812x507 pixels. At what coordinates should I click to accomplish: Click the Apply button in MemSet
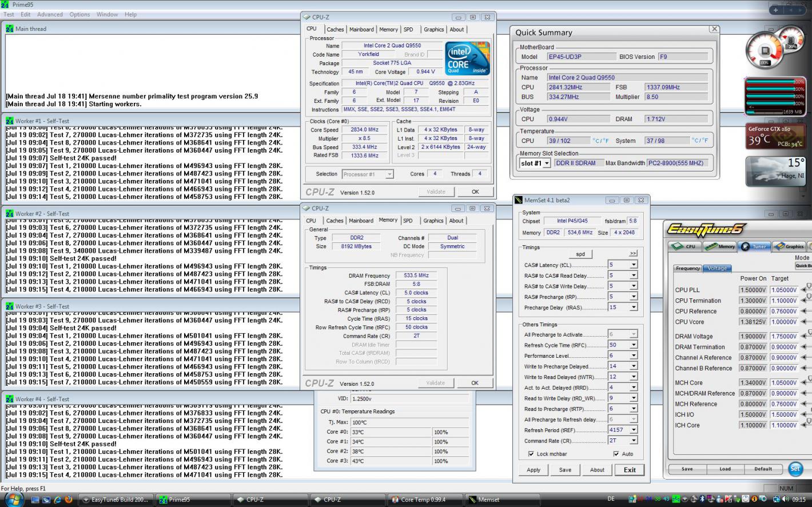point(533,470)
